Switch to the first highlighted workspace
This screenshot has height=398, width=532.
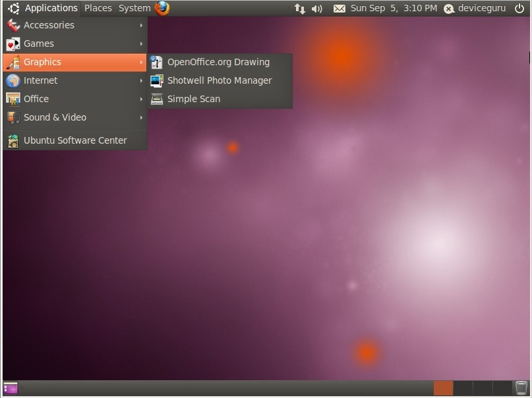click(x=443, y=388)
